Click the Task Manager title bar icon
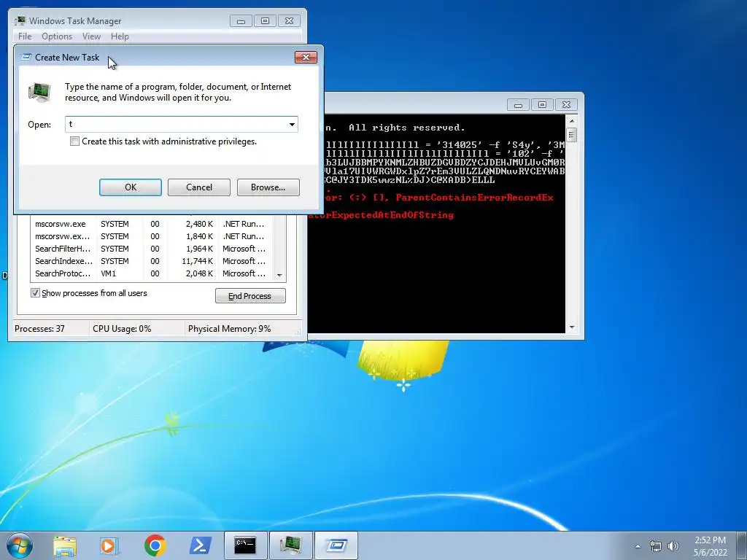Image resolution: width=747 pixels, height=560 pixels. (20, 20)
